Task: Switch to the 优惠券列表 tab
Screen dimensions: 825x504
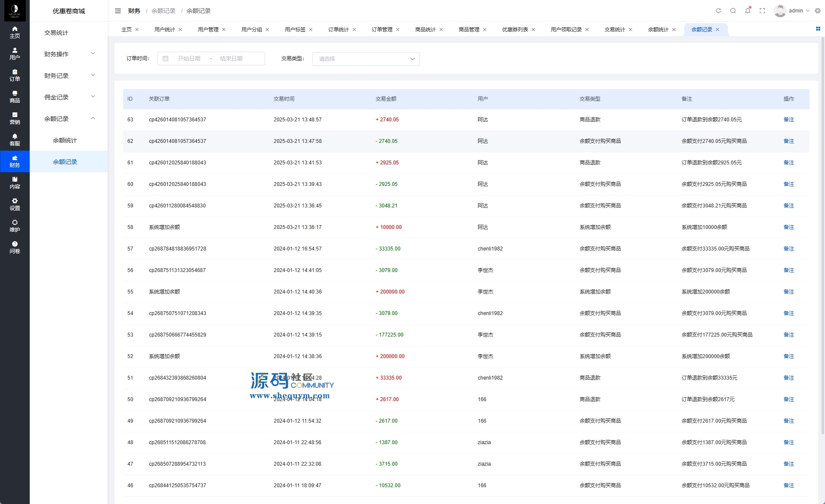Action: coord(515,30)
